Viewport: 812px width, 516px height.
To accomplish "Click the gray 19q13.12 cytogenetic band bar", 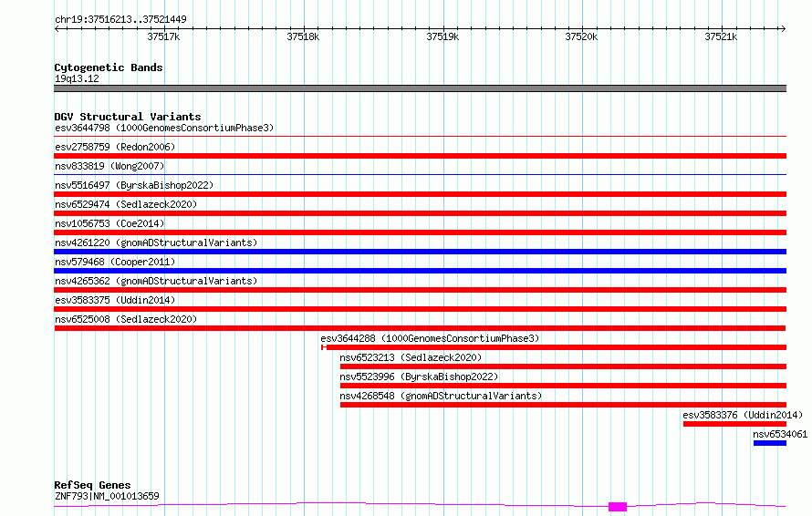I will click(420, 88).
